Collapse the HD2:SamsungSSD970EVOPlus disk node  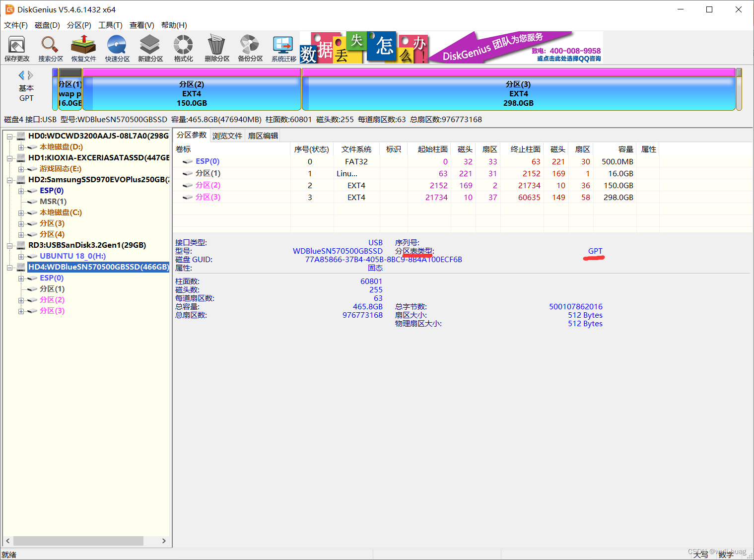9,180
